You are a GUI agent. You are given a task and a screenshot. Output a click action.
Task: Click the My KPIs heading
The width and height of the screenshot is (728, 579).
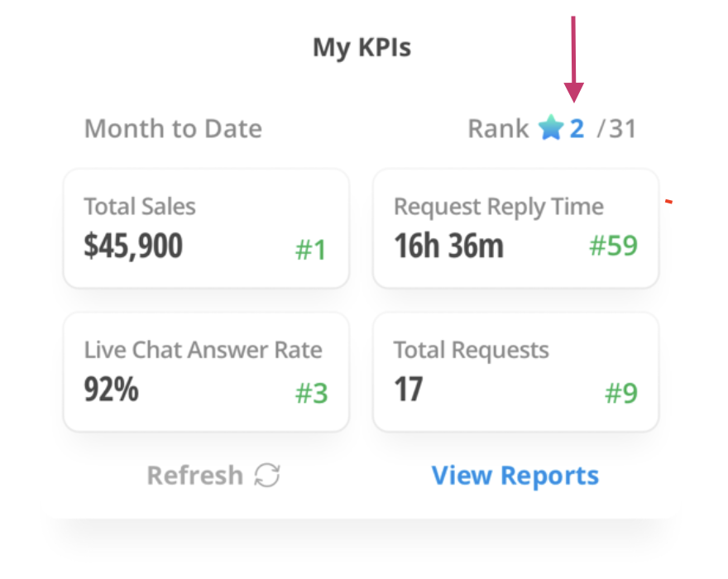pyautogui.click(x=362, y=47)
